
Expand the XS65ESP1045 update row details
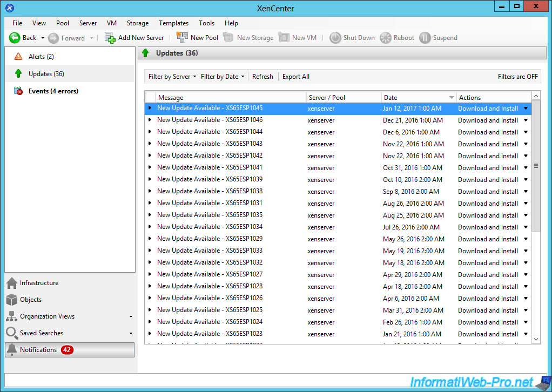[150, 108]
